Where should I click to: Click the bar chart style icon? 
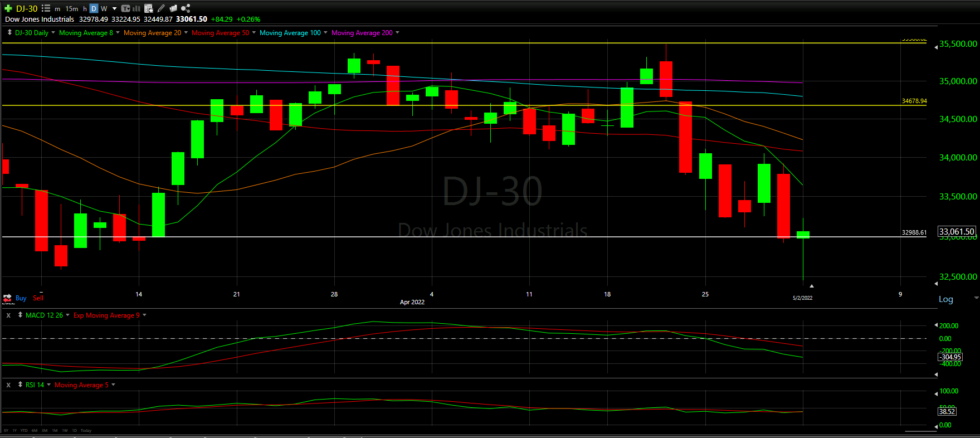136,8
